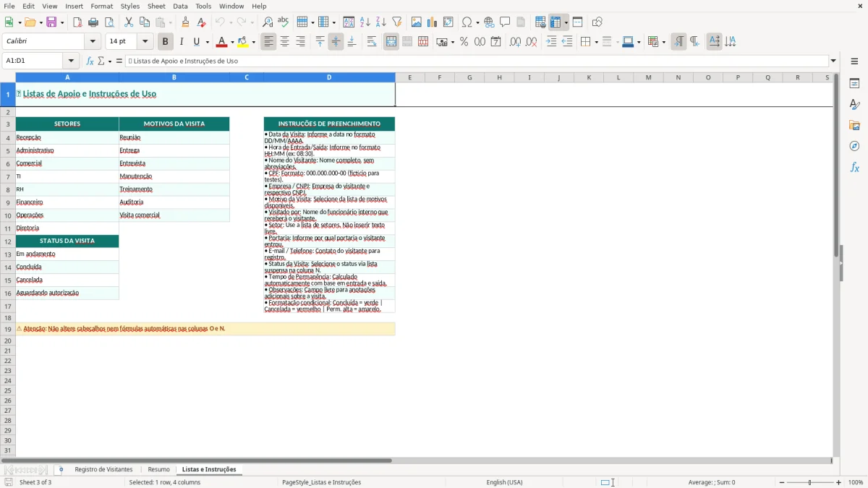Screen dimensions: 868x488
Task: Toggle Center Vertically alignment
Action: click(336, 42)
